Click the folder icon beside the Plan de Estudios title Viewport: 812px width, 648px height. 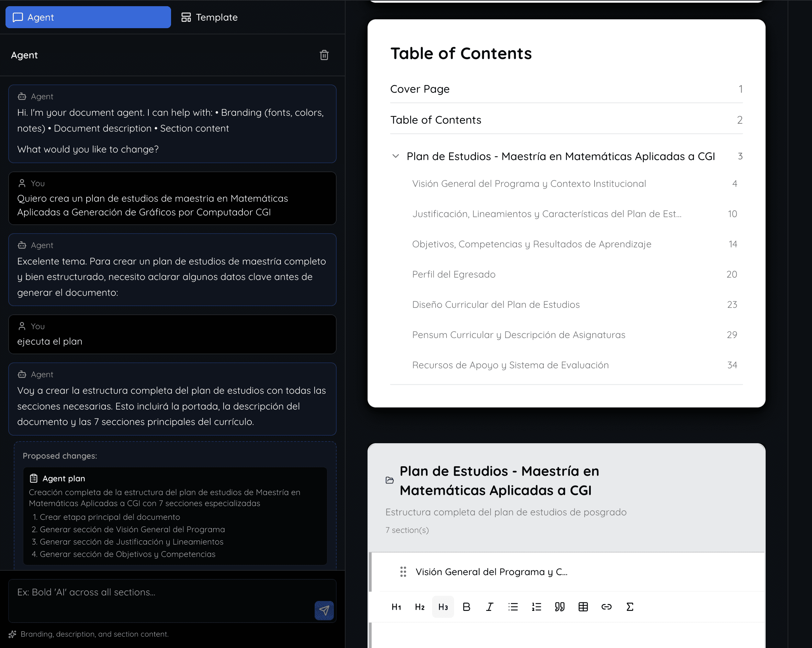point(390,480)
